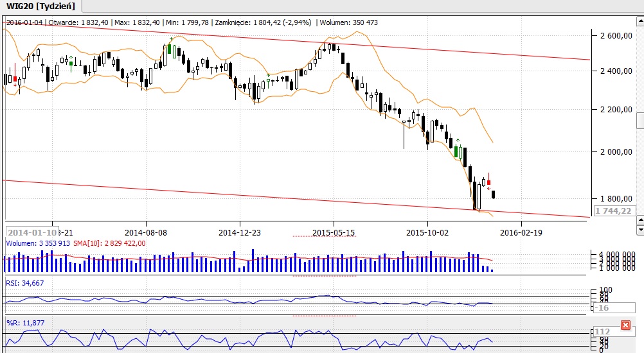Viewport: 644px width, 353px height.
Task: Click the red down-arrow signal candle near 2016
Action: 488,182
